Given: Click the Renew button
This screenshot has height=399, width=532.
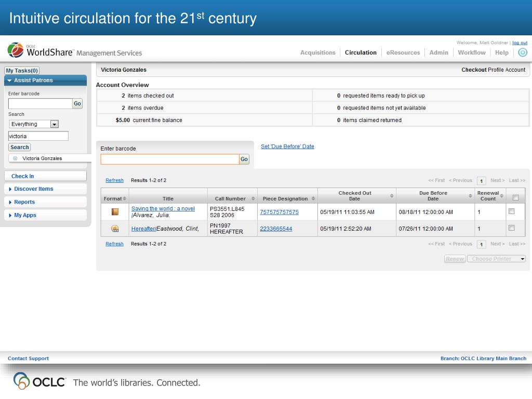Looking at the screenshot, I should tap(455, 259).
